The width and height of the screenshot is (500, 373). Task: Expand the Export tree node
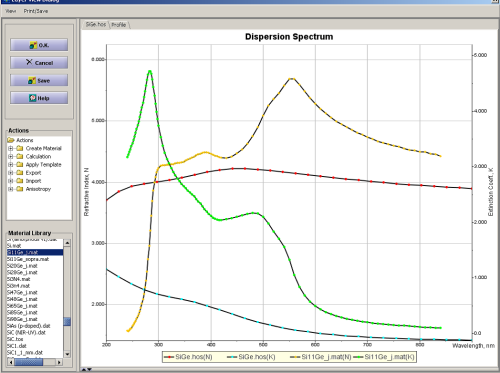point(10,173)
